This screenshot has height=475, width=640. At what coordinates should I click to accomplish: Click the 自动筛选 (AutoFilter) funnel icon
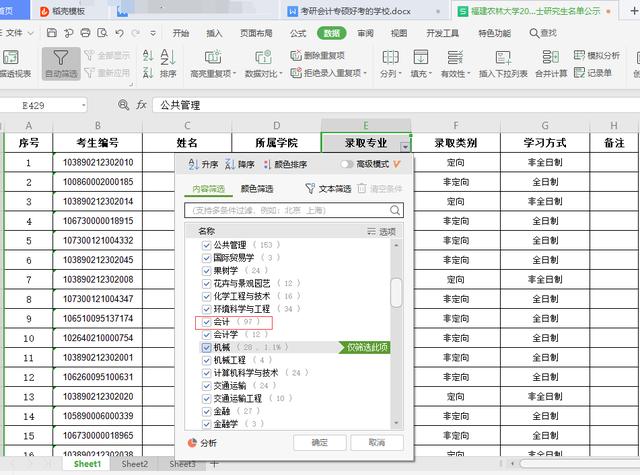pos(62,59)
